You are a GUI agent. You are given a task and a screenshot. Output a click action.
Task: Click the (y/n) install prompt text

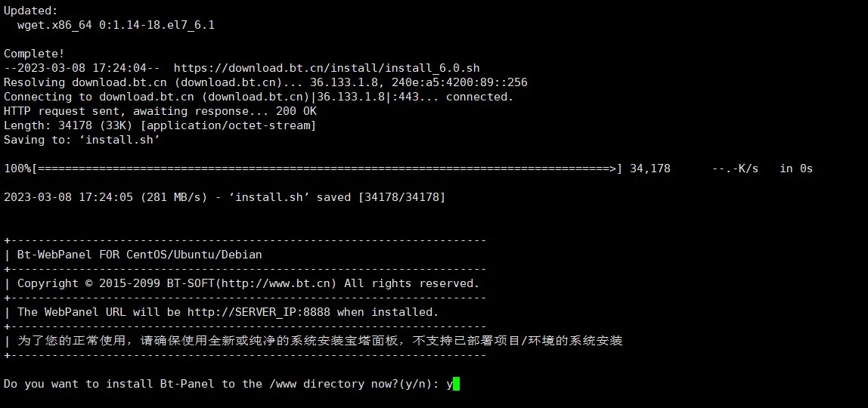pyautogui.click(x=420, y=384)
